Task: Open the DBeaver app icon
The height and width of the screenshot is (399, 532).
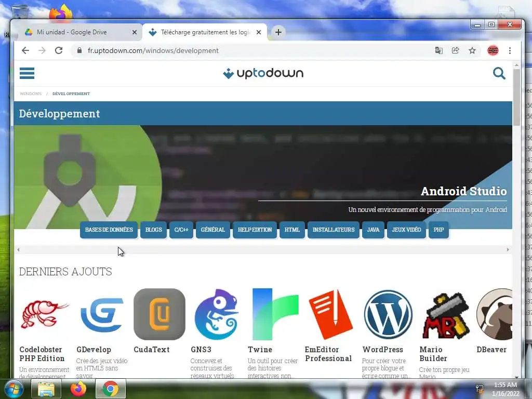Action: pos(495,314)
